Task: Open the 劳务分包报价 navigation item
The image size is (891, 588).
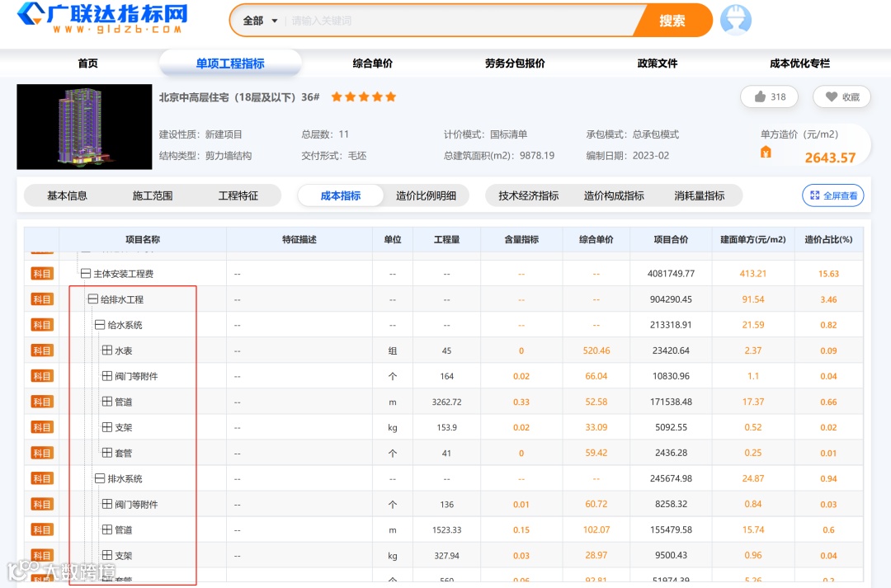Action: click(x=515, y=63)
